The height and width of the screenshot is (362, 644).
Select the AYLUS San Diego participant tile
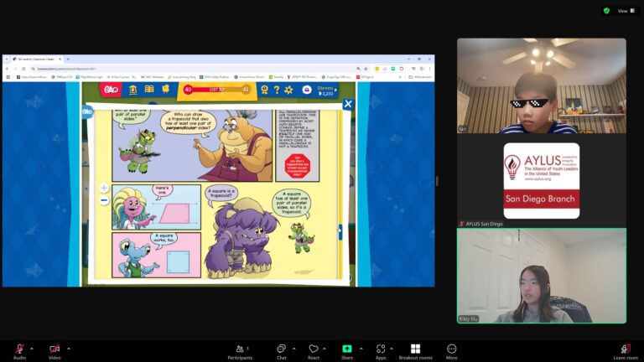[542, 181]
